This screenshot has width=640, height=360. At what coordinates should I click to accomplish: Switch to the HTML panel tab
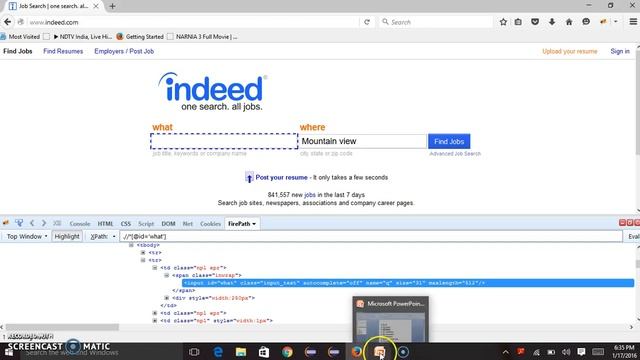pos(105,224)
